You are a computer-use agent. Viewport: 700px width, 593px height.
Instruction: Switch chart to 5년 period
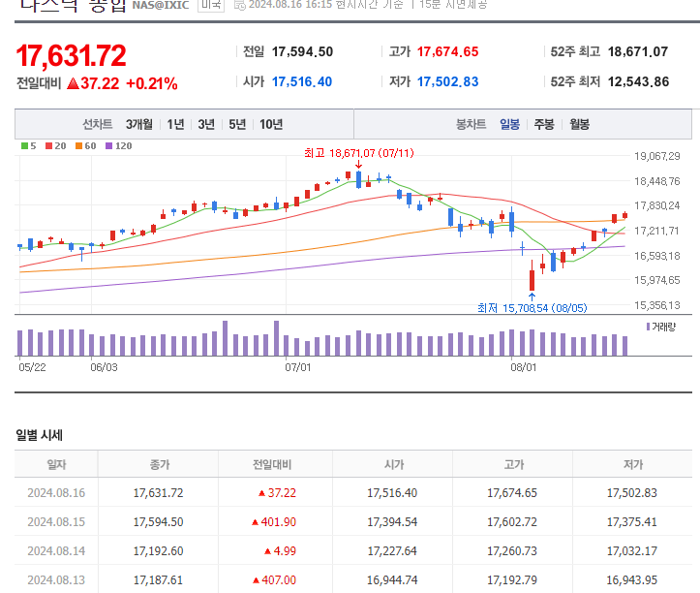237,124
